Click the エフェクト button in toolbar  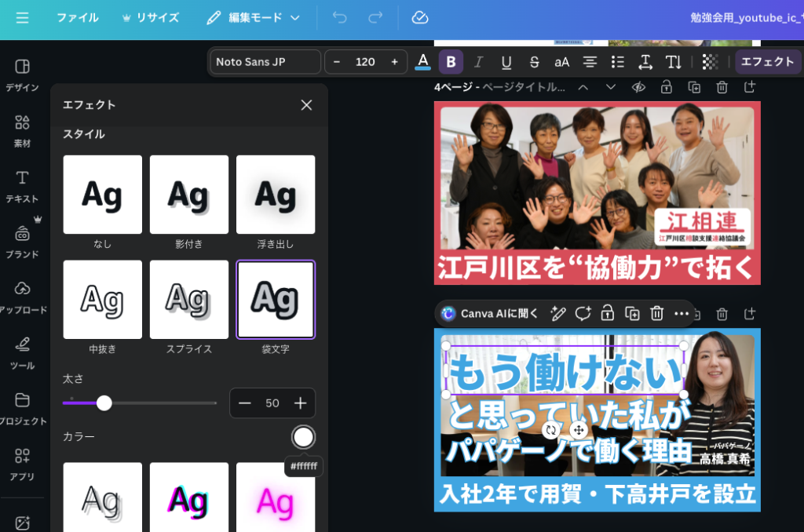(767, 62)
